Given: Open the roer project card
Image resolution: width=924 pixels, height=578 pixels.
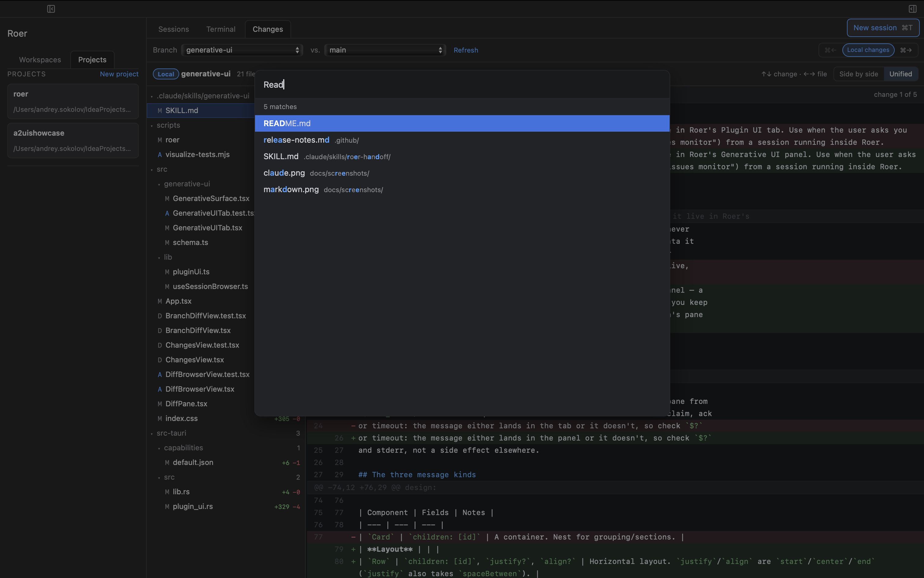Looking at the screenshot, I should point(73,101).
